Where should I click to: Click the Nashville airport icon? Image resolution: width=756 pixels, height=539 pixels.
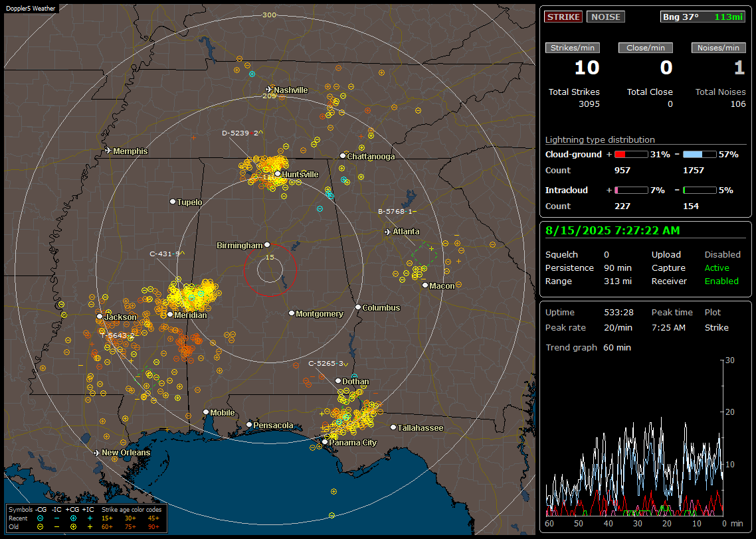point(268,89)
